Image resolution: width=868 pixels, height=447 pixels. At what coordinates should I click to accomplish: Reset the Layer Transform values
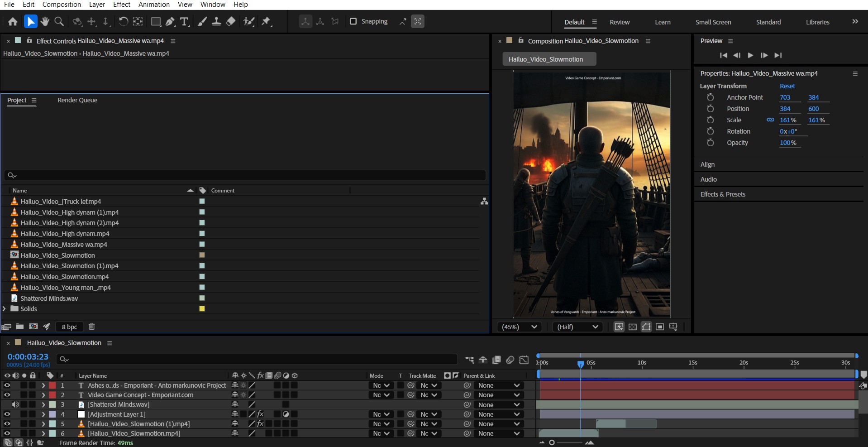pyautogui.click(x=787, y=86)
